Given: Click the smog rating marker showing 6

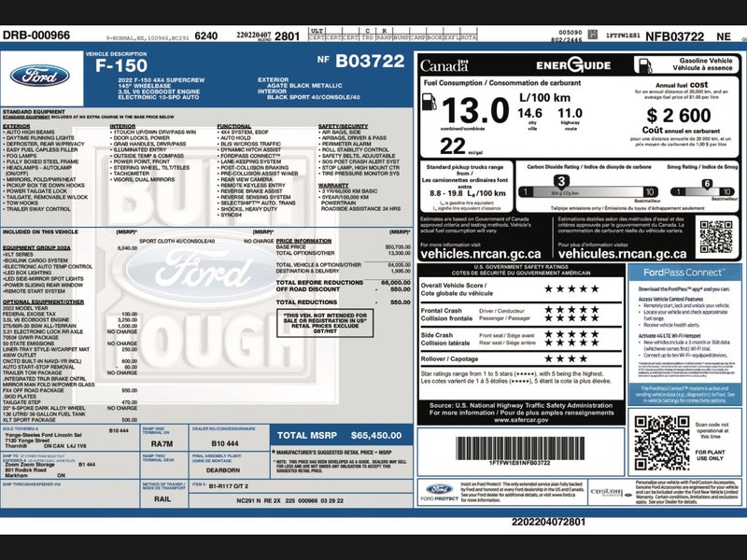Looking at the screenshot, I should tap(707, 184).
